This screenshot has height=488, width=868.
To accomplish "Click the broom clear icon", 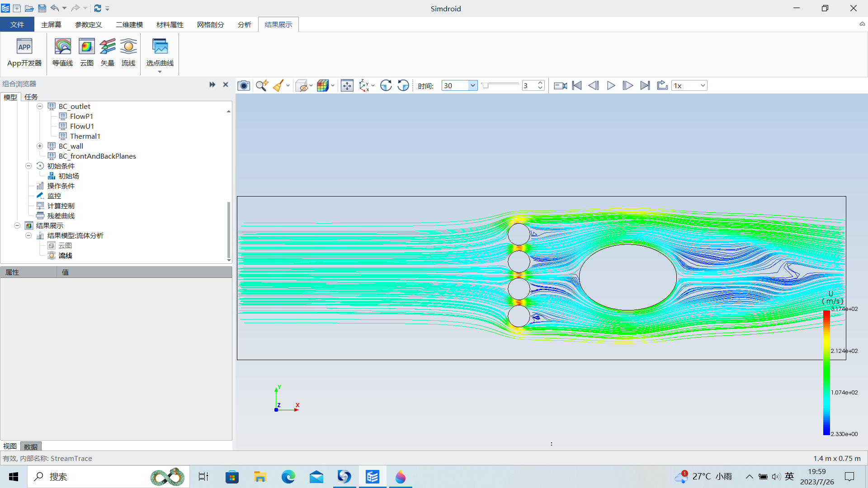I will click(278, 85).
